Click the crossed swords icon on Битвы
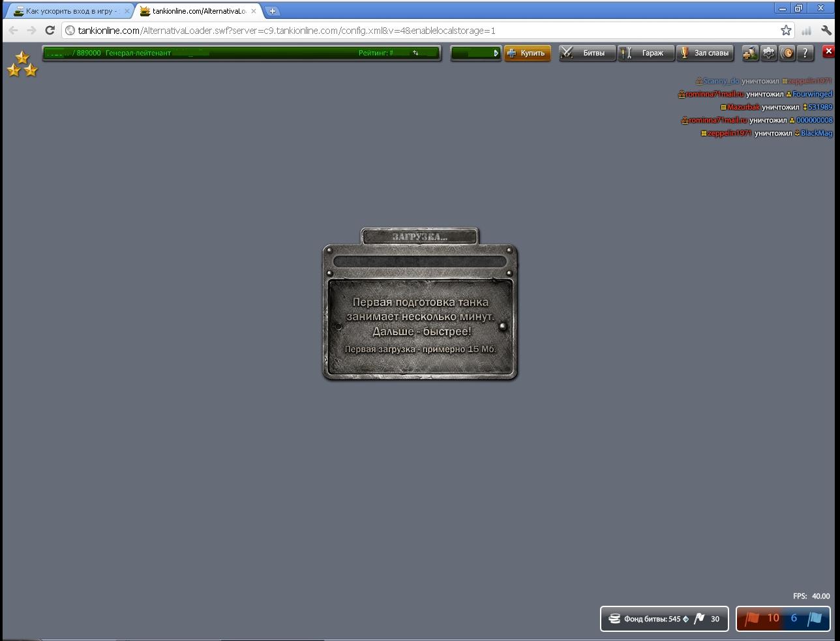This screenshot has height=641, width=840. coord(567,53)
